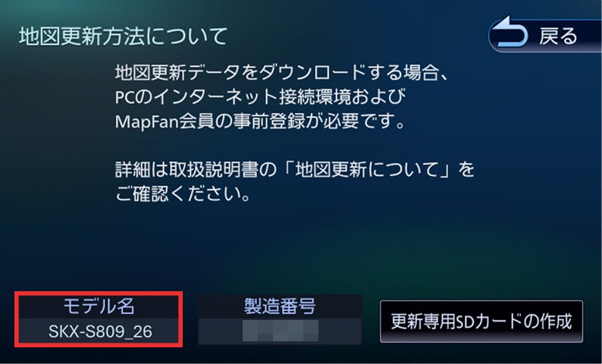The width and height of the screenshot is (602, 364).
Task: Click the ご確認ください。 closing text line
Action: click(x=183, y=194)
